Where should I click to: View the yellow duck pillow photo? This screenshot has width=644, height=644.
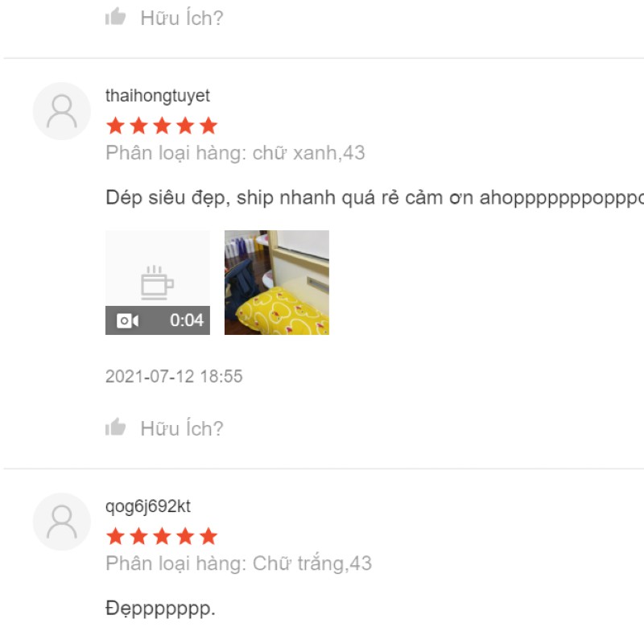click(277, 283)
